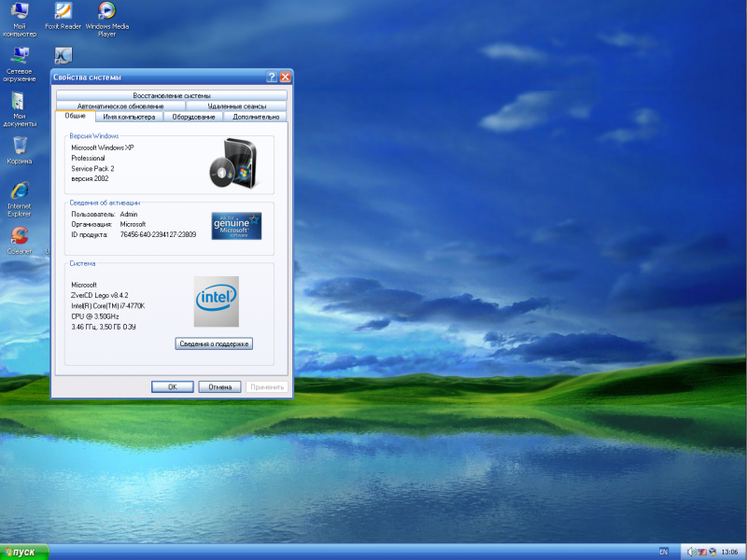This screenshot has height=560, width=747.
Task: Launch the Internet Explorer desktop icon
Action: pyautogui.click(x=20, y=199)
